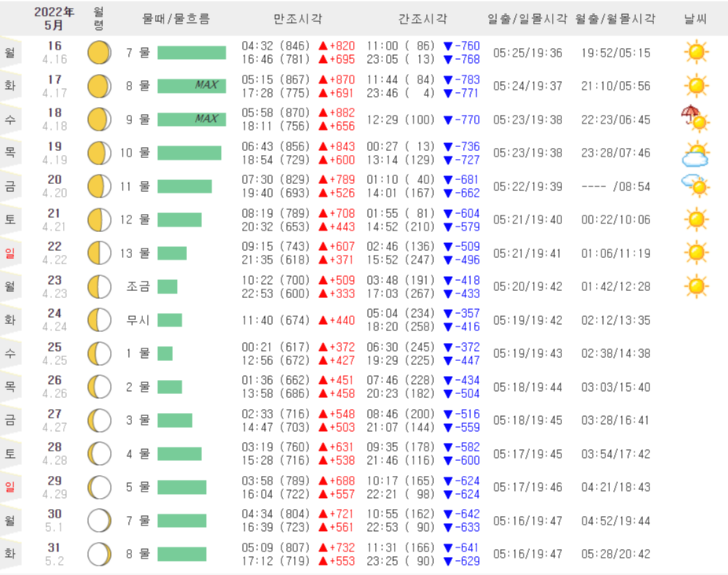Click the 만조시각 column header

pyautogui.click(x=298, y=19)
